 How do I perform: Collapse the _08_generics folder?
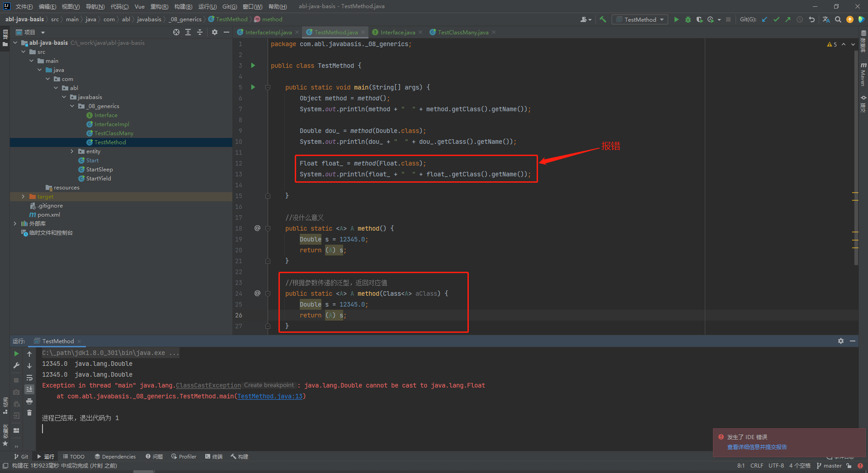click(x=72, y=106)
